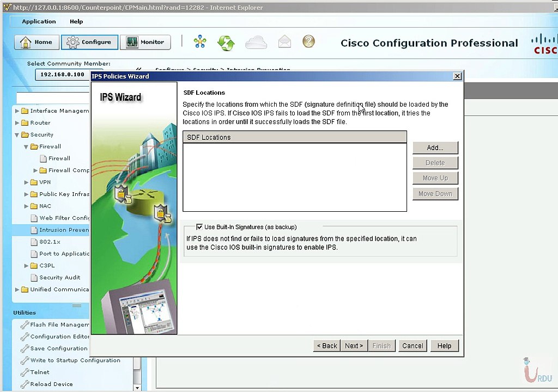Image resolution: width=558 pixels, height=392 pixels.
Task: Open the Application menu
Action: pos(39,21)
